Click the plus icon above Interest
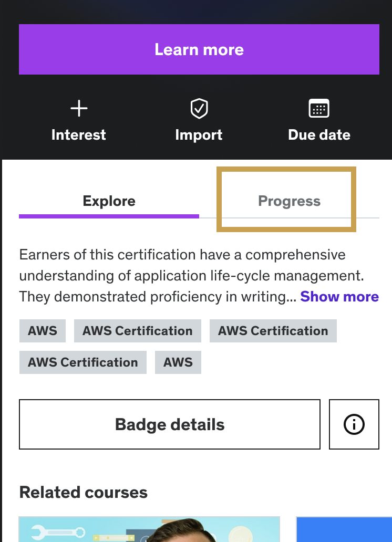 tap(79, 109)
